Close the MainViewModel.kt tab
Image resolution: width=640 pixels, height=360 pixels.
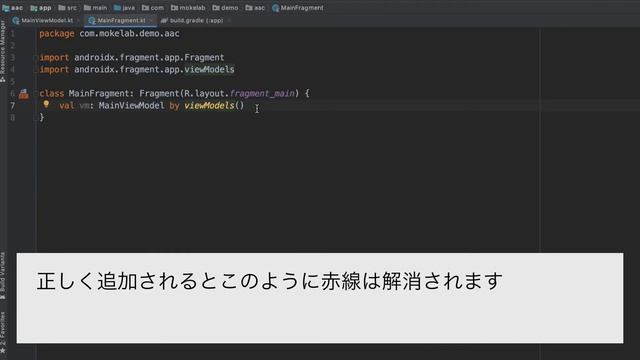[78, 20]
